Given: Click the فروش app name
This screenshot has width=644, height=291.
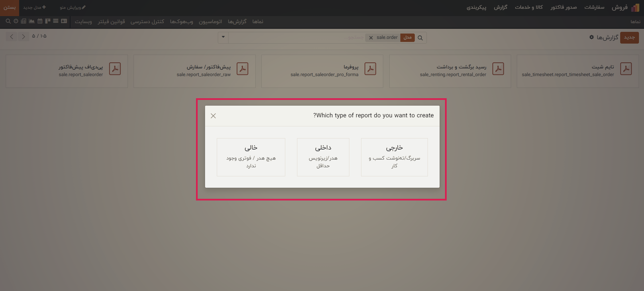Looking at the screenshot, I should tap(620, 7).
